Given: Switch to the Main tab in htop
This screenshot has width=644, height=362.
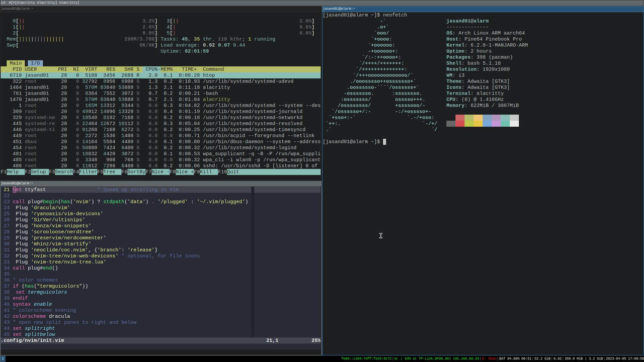Looking at the screenshot, I should coord(15,63).
